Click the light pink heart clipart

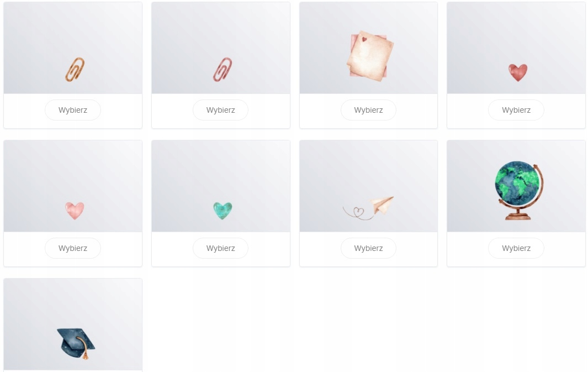click(75, 211)
